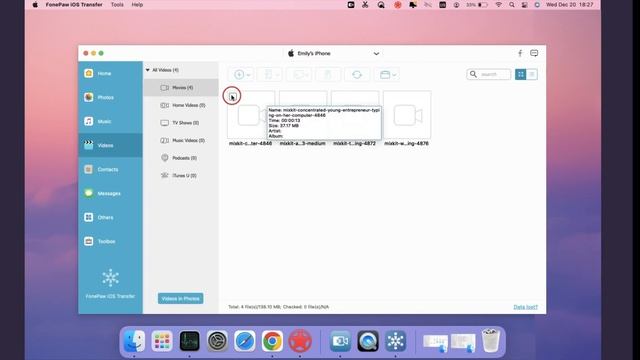Go to Photos in the sidebar
The height and width of the screenshot is (360, 640).
(x=110, y=98)
